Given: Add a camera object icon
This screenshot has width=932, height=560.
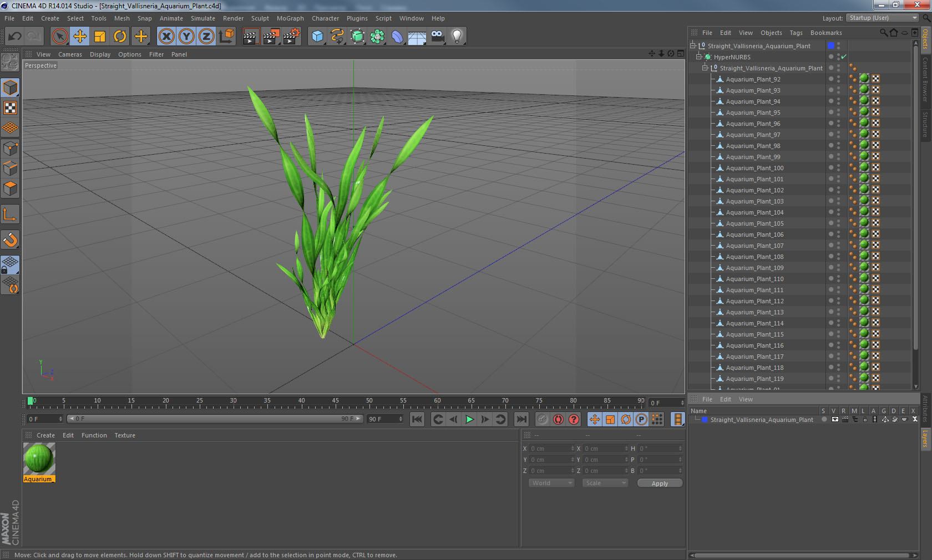Looking at the screenshot, I should point(437,37).
